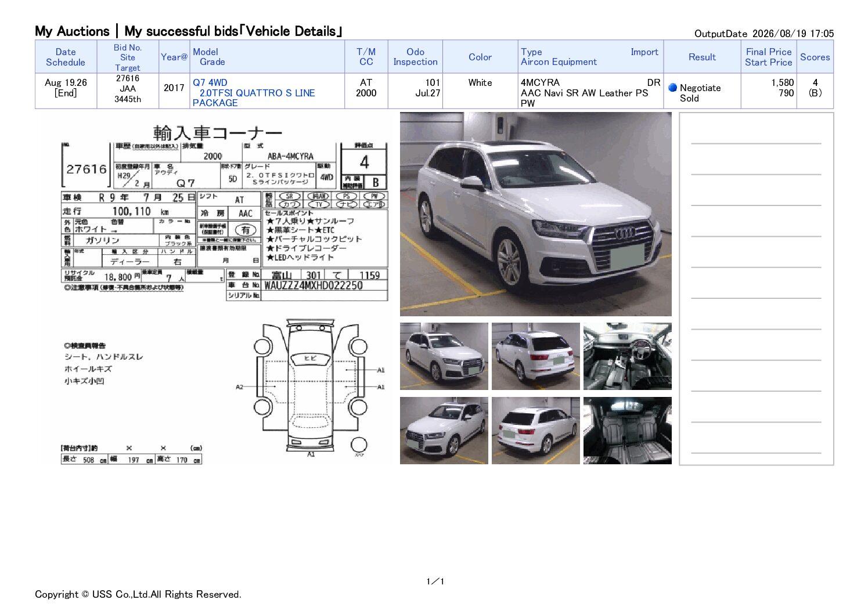868x614 pixels.
Task: Select the "3445th" target text
Action: coord(128,99)
